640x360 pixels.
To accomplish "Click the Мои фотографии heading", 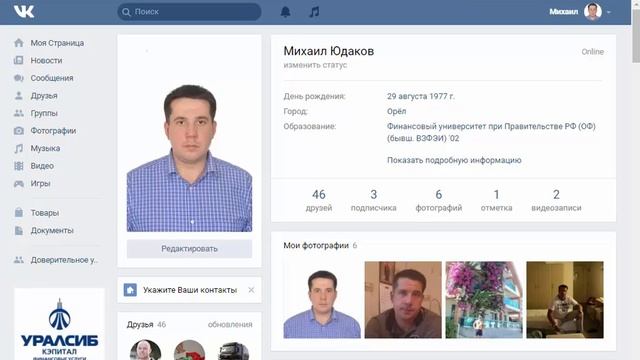I will click(x=316, y=245).
